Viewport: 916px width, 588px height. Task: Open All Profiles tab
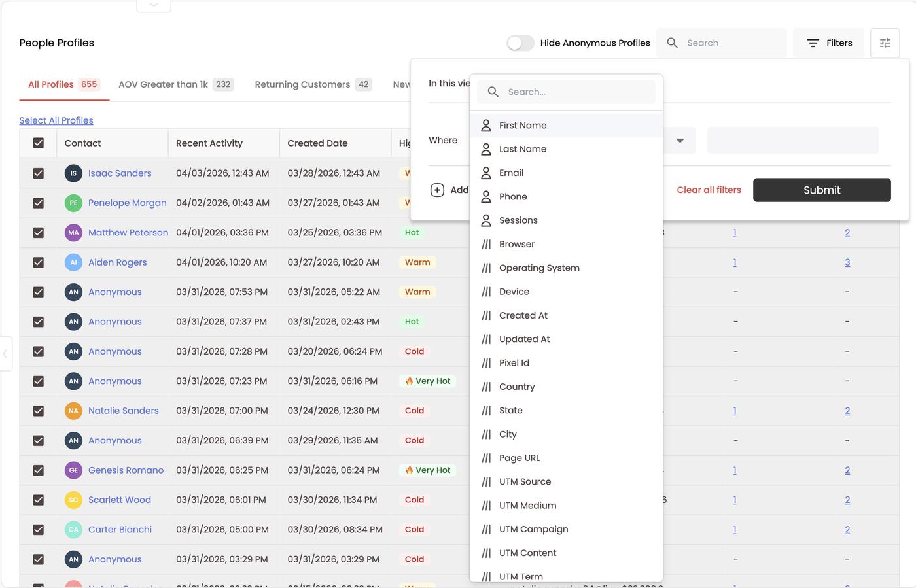[63, 84]
